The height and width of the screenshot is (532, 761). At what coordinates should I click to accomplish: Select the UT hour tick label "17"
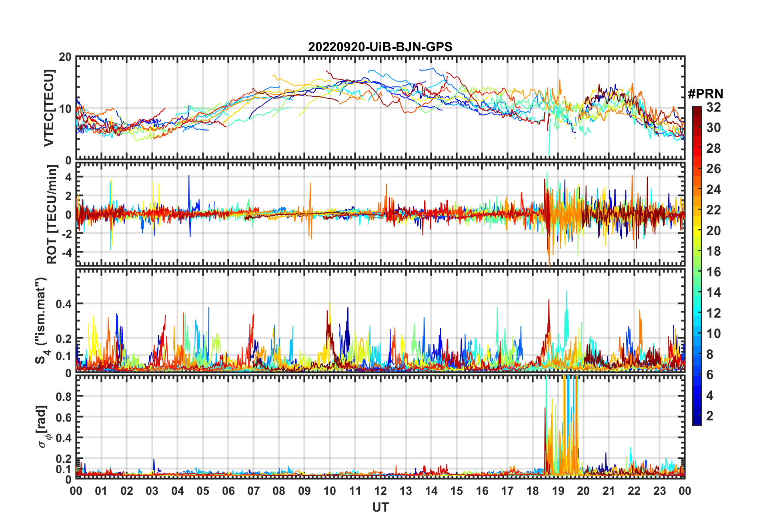507,491
